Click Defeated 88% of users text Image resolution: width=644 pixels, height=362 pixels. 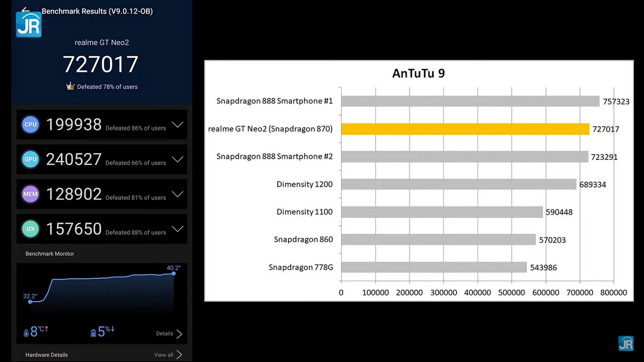point(136,232)
